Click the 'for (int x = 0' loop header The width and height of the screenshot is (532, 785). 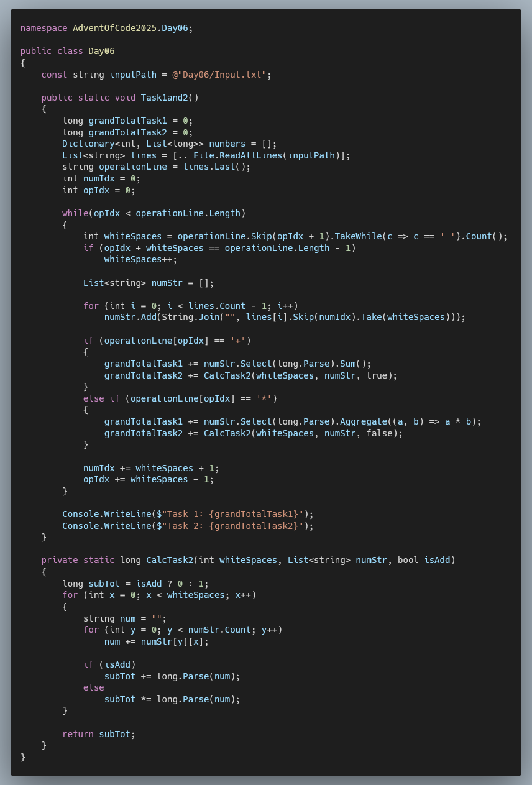159,595
